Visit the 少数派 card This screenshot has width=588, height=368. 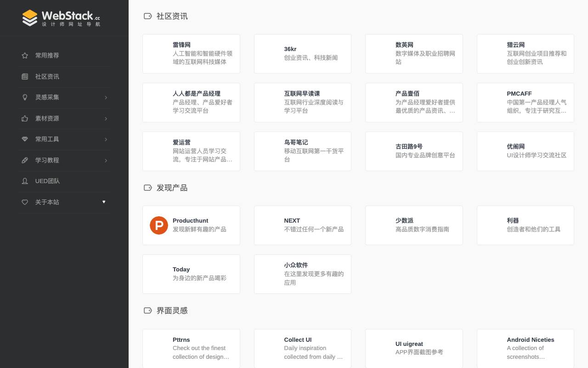(x=414, y=225)
